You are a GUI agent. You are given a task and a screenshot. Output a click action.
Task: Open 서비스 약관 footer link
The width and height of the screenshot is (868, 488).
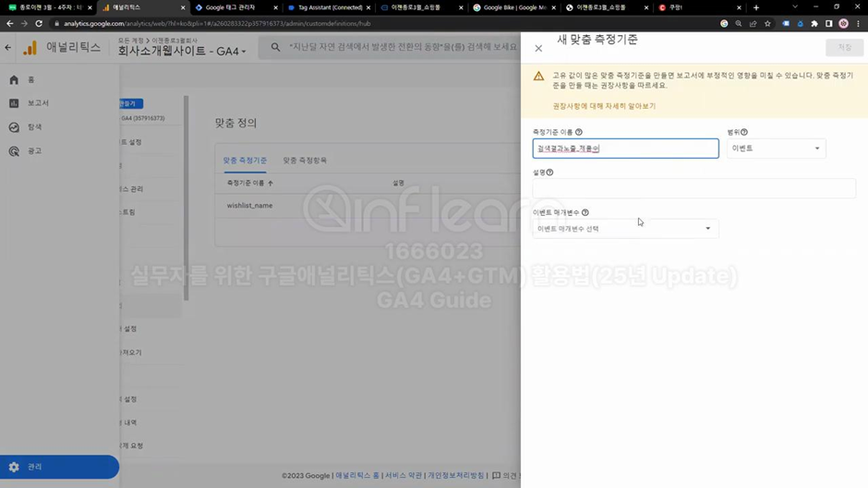tap(403, 475)
